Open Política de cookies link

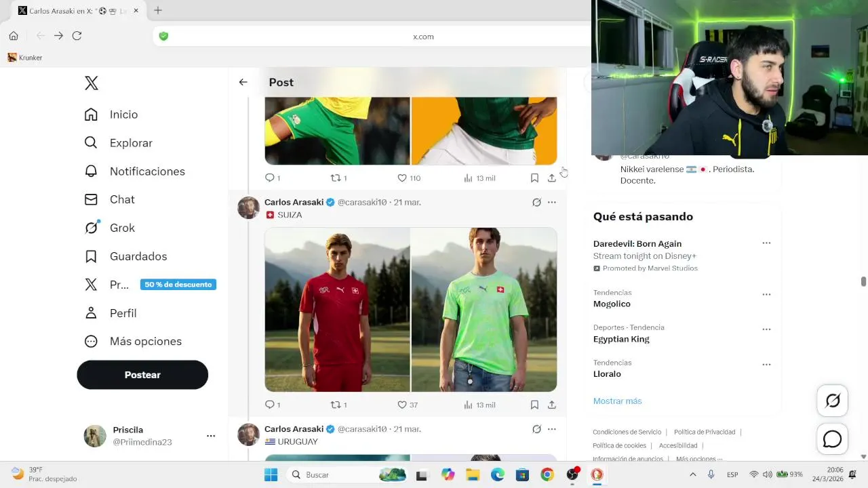(619, 446)
